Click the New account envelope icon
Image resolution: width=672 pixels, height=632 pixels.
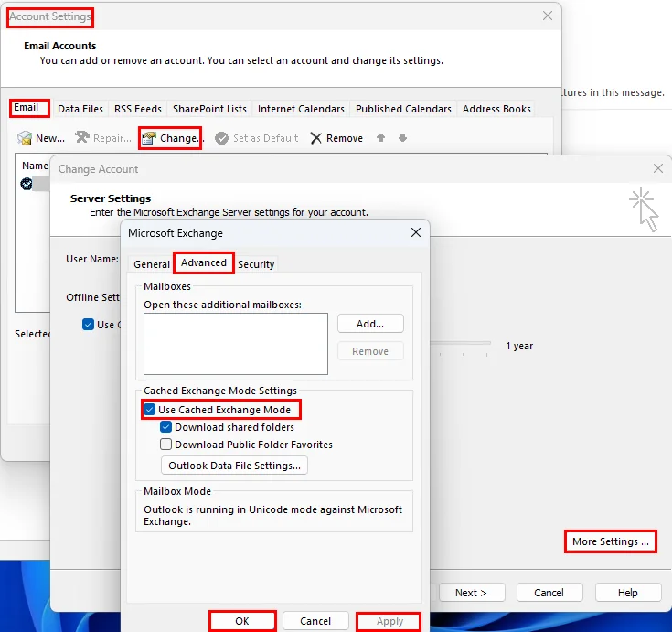click(25, 138)
